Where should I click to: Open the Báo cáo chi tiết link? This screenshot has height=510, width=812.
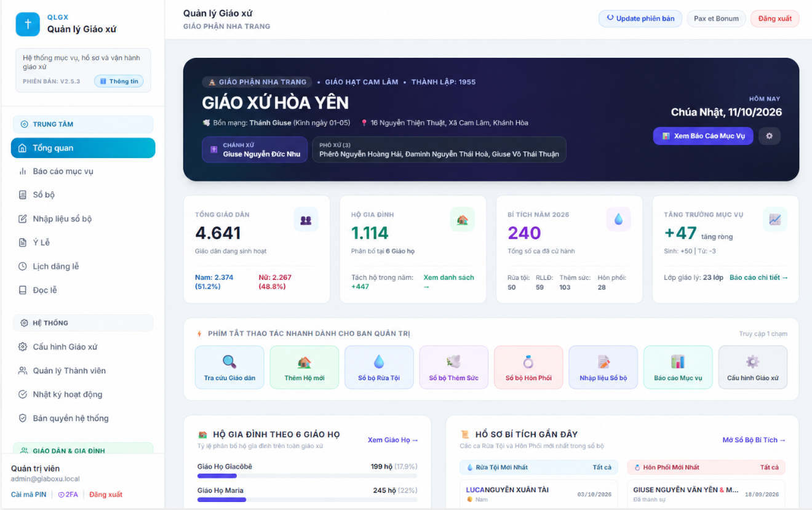pos(758,277)
